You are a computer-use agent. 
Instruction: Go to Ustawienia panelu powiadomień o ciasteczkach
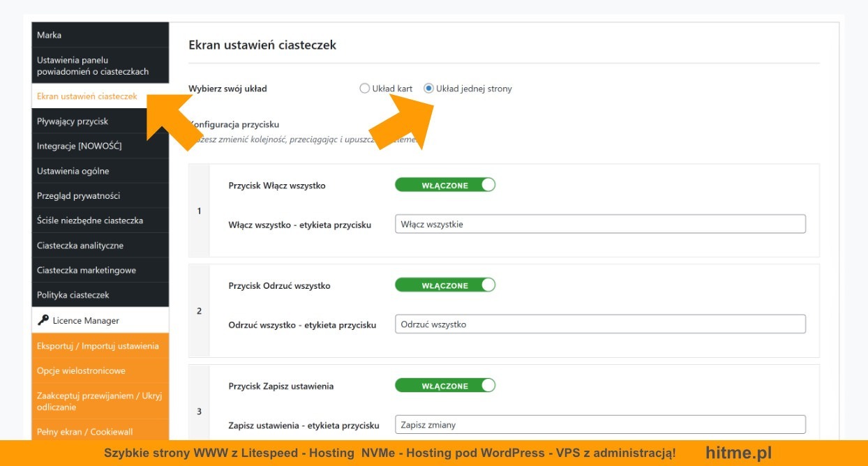(100, 66)
